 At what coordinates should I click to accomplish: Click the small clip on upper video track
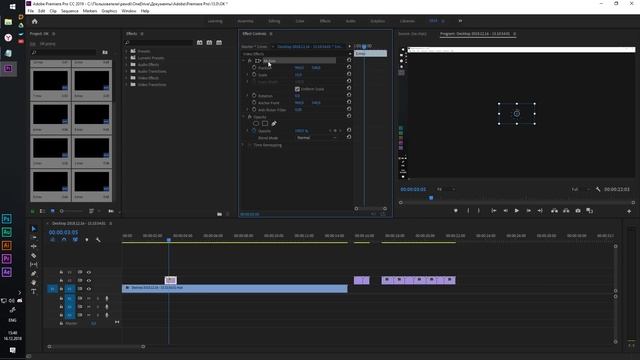click(x=171, y=280)
